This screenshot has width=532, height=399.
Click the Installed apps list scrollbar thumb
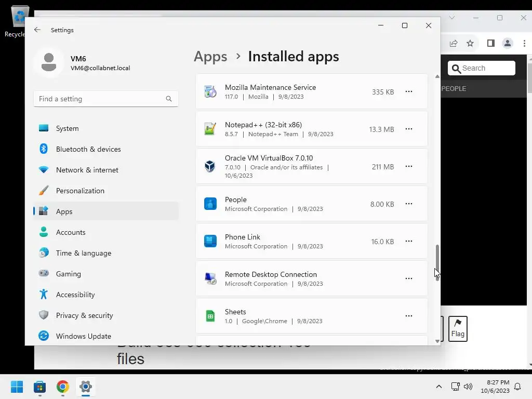pos(437,262)
